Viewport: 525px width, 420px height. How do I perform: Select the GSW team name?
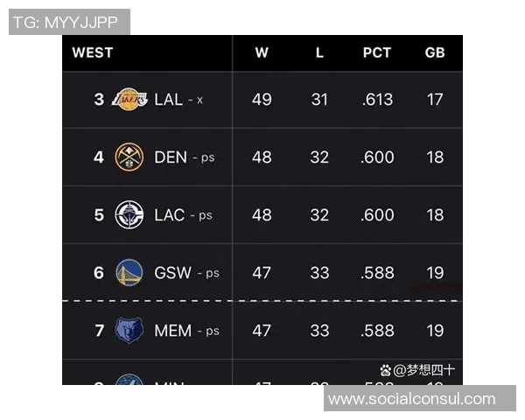(172, 273)
